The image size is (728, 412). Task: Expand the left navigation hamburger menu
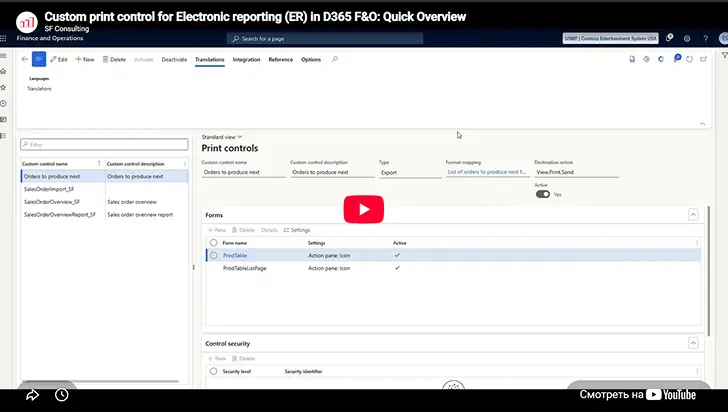[3, 55]
